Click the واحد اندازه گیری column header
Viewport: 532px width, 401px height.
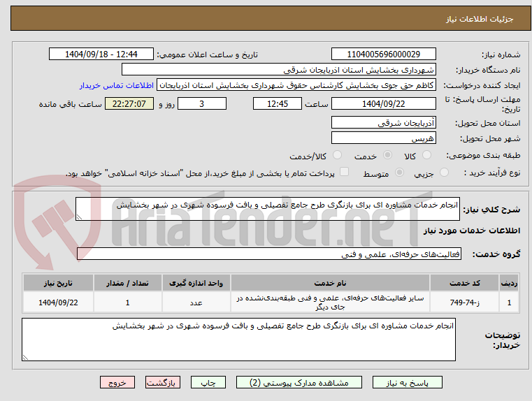196,283
